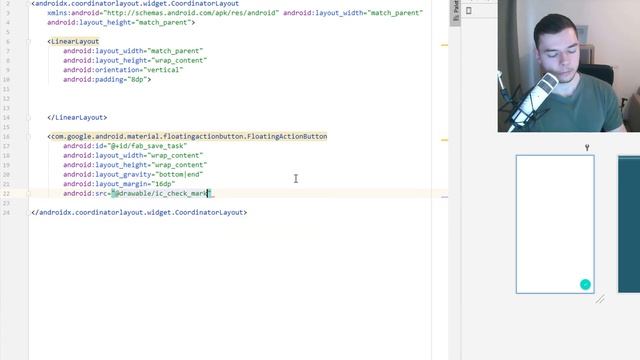Image resolution: width=640 pixels, height=360 pixels.
Task: Click the diagonal-lines corner handle below the preview
Action: tap(600, 299)
